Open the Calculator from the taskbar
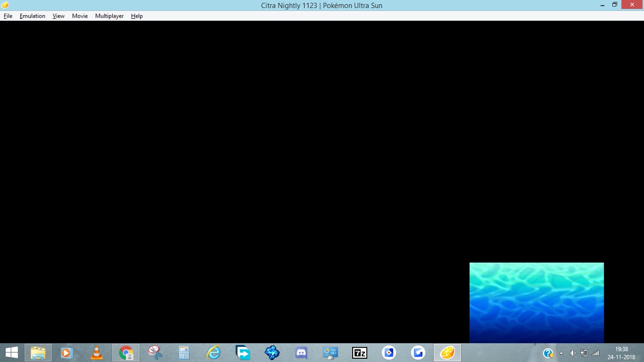The image size is (644, 362). tap(184, 353)
